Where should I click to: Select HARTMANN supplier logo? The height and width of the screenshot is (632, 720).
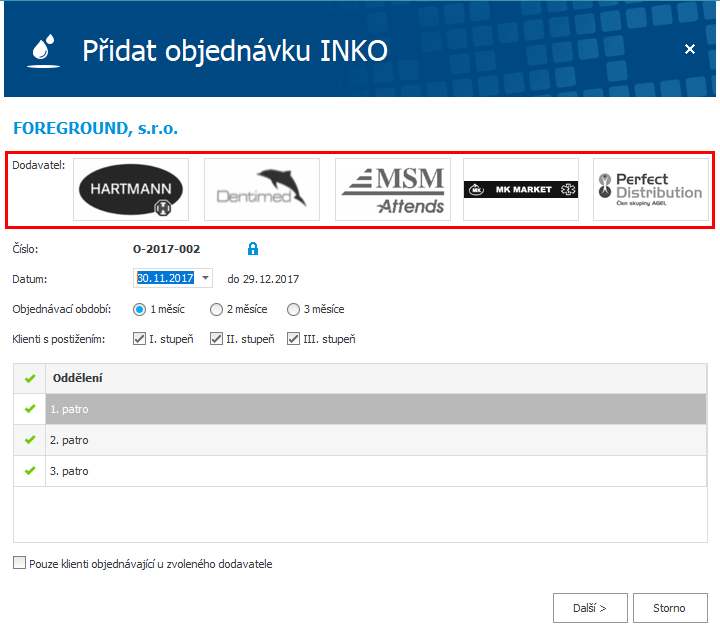(131, 189)
